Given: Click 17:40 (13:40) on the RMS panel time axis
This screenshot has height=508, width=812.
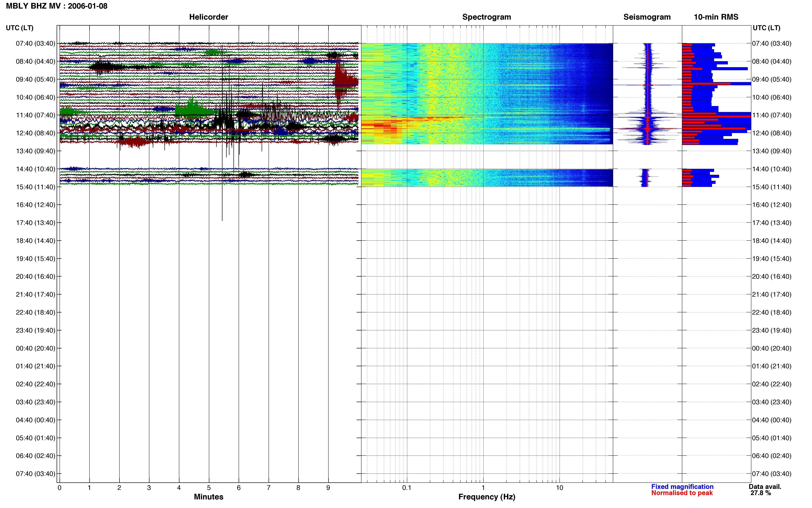Looking at the screenshot, I should tap(772, 223).
